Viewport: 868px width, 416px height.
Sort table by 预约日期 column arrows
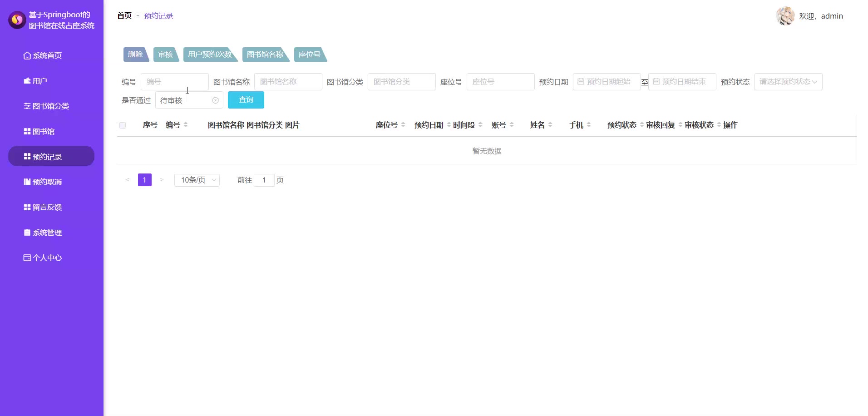(449, 125)
